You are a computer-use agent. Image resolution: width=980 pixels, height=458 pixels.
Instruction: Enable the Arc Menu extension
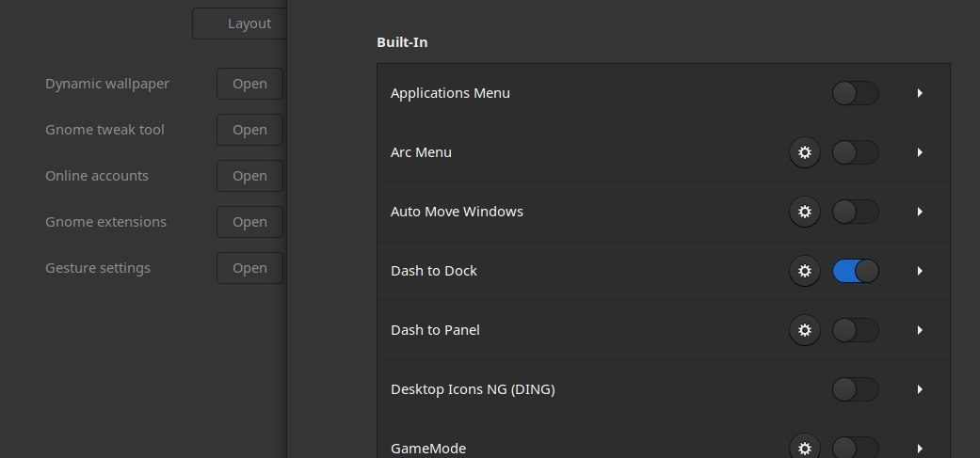click(x=855, y=152)
